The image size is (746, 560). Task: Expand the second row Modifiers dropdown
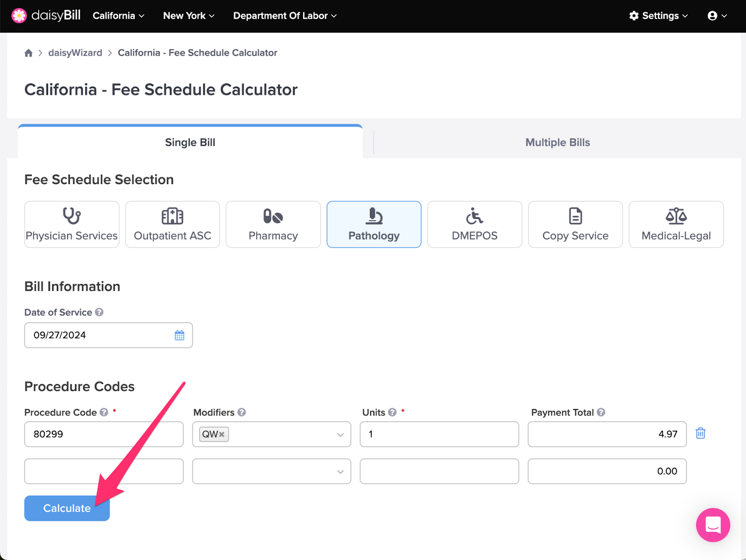coord(271,471)
